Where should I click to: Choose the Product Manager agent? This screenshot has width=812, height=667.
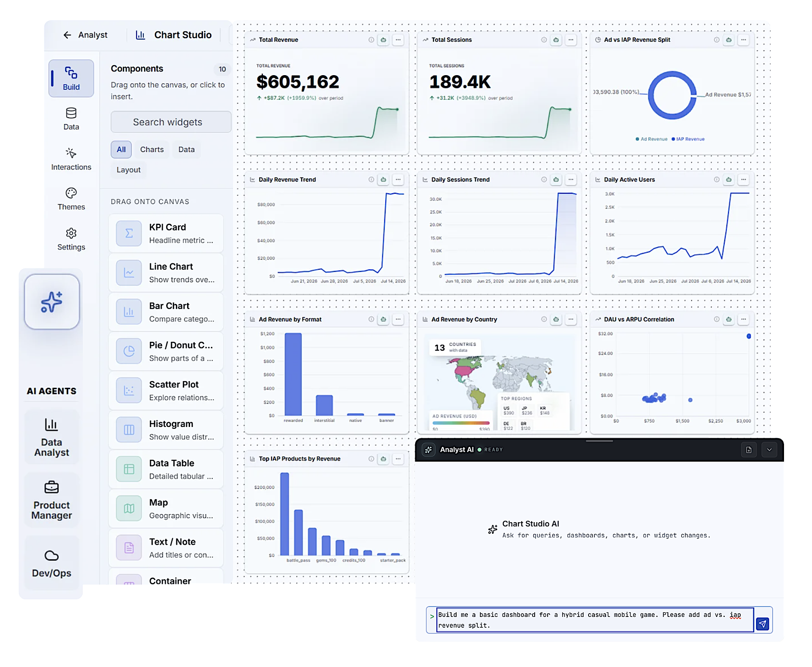[x=52, y=500]
